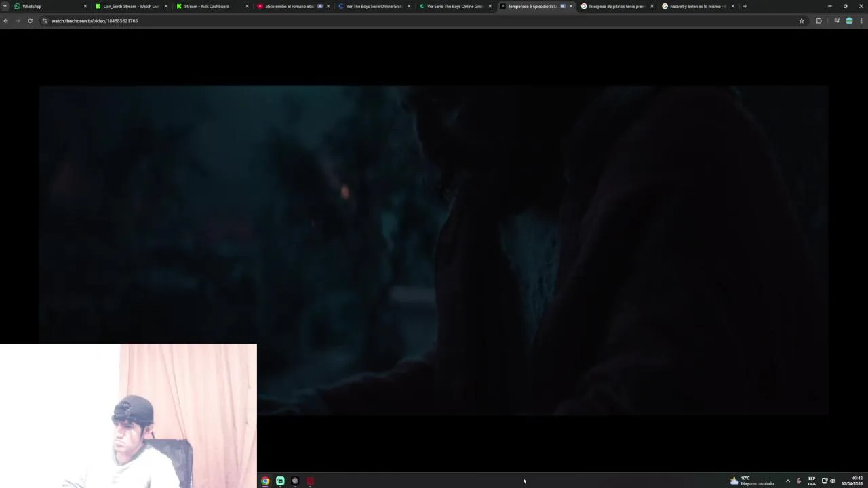This screenshot has height=488, width=868.
Task: Open the la esposa de pilatos tab
Action: 616,6
